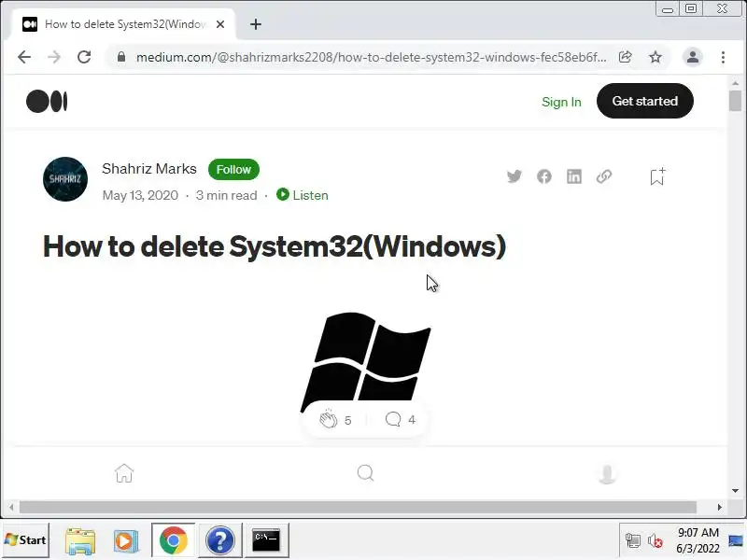This screenshot has width=747, height=560.
Task: Open Medium home via logo
Action: [47, 102]
